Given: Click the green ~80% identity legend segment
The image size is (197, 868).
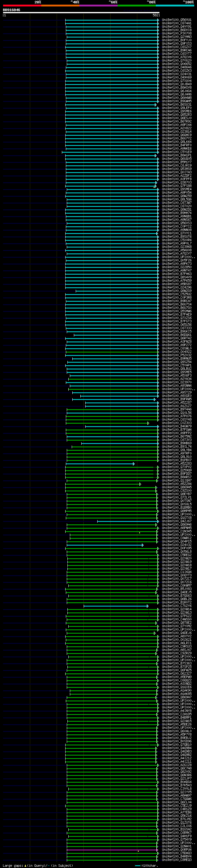Looking at the screenshot, I should click(137, 6).
